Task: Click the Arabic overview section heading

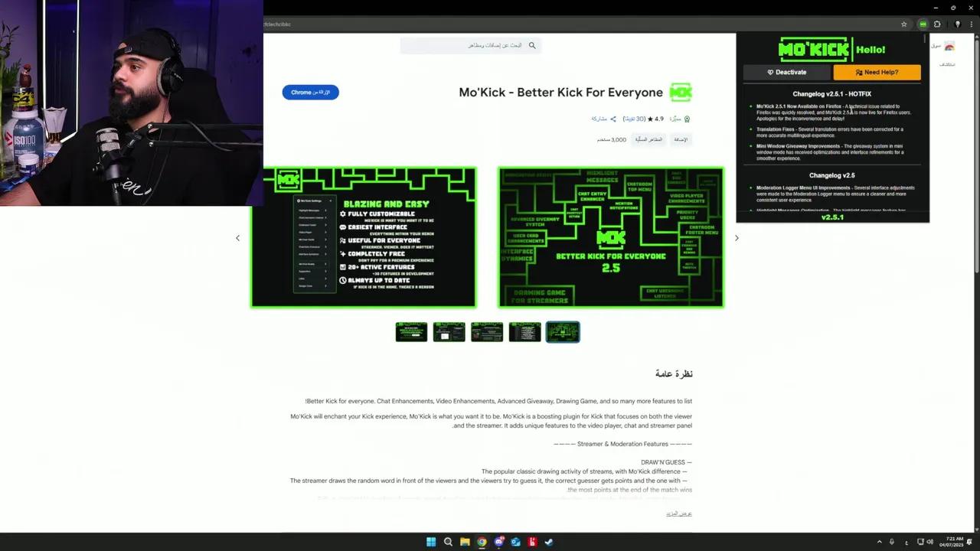Action: point(674,373)
